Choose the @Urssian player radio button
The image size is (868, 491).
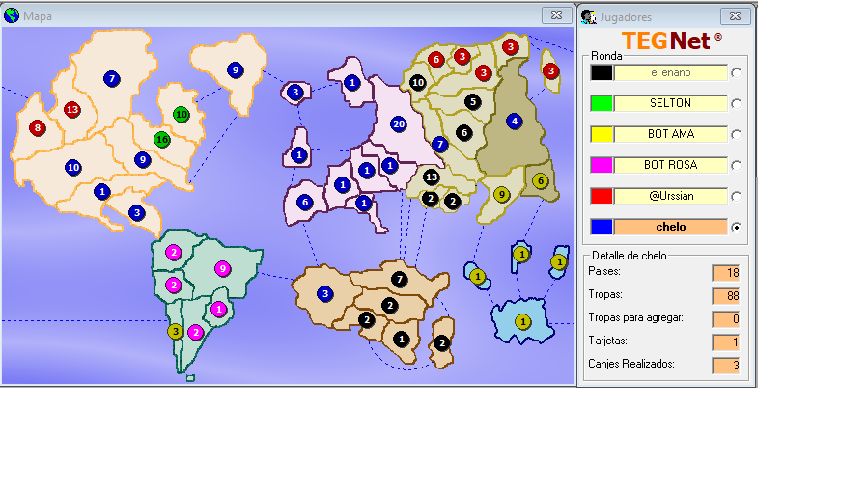[737, 197]
